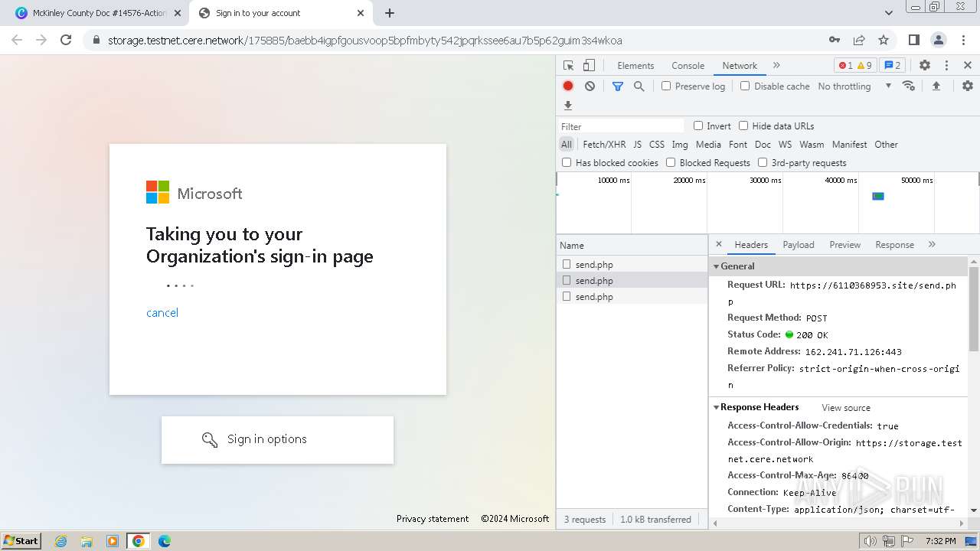The height and width of the screenshot is (551, 980).
Task: Click the share page icon in address bar
Action: click(x=859, y=40)
